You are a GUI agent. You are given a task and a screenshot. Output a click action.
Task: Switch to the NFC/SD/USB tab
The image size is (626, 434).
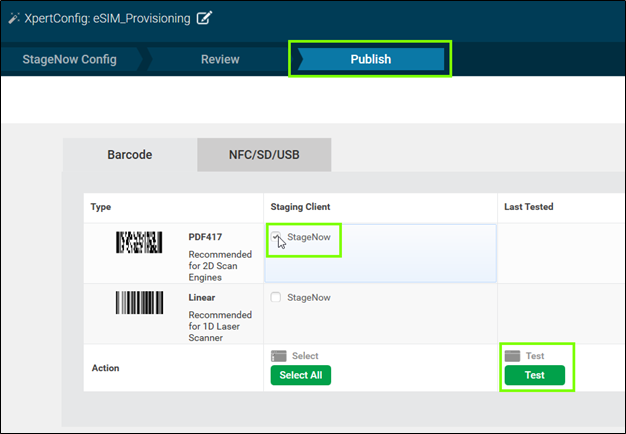pos(264,155)
